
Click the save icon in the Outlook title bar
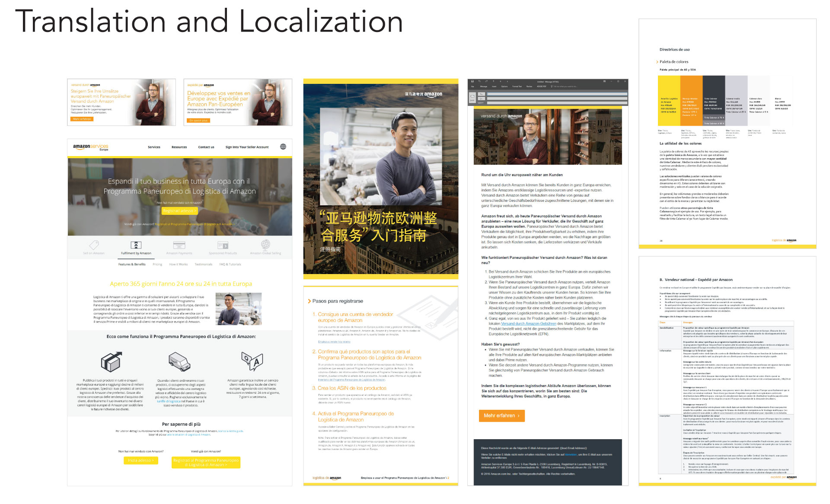472,81
